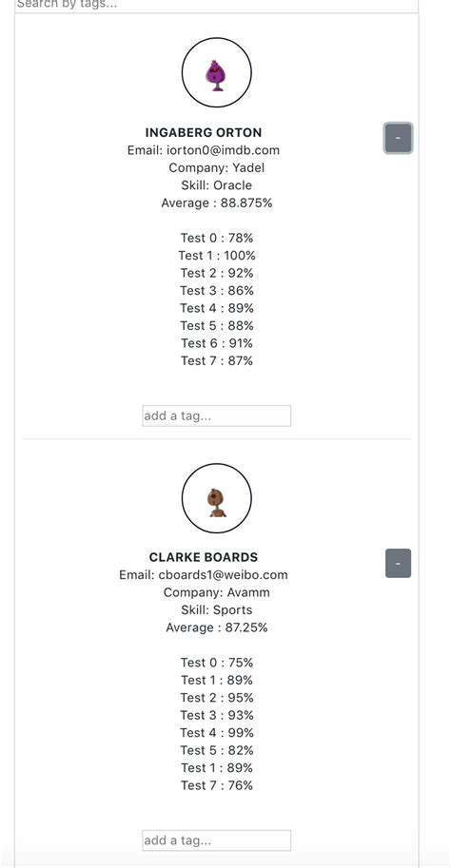This screenshot has height=868, width=451.
Task: Click the iorton0@imdb.com email text
Action: click(x=223, y=150)
